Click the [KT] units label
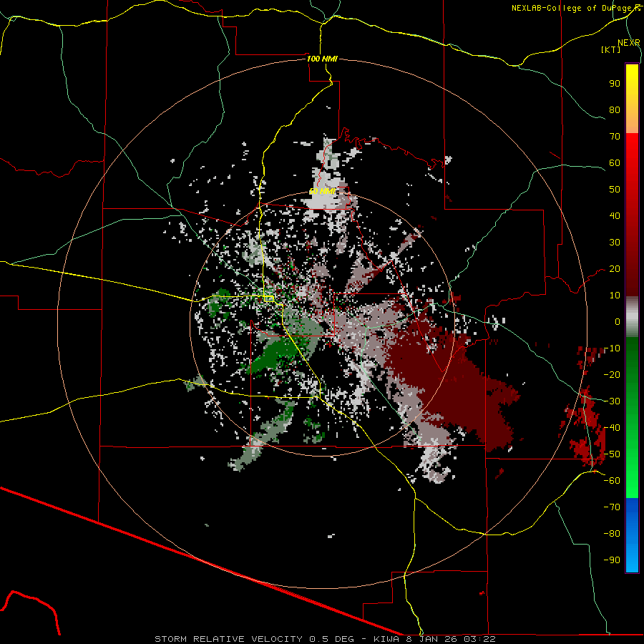This screenshot has width=644, height=644. tap(610, 49)
